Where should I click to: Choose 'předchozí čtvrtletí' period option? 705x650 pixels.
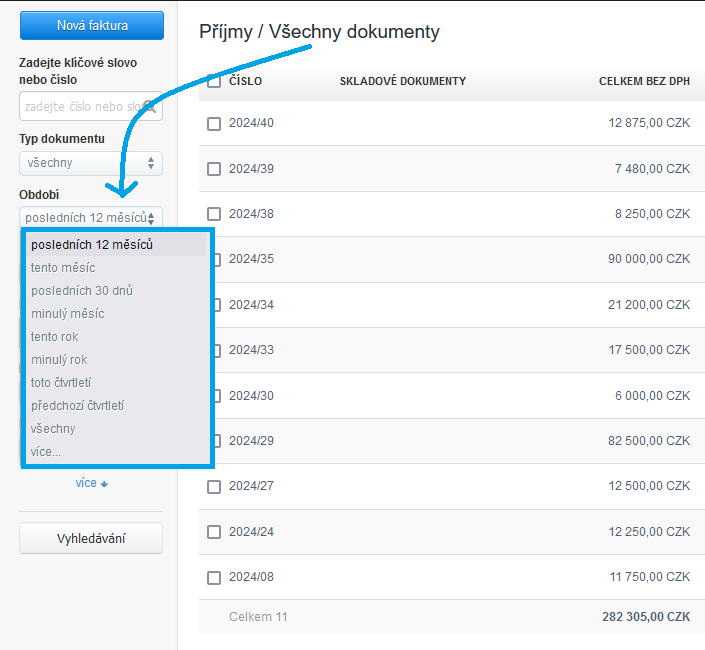point(77,405)
